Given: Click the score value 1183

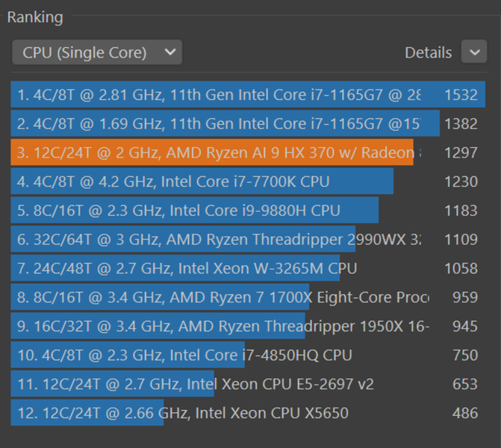Looking at the screenshot, I should pyautogui.click(x=461, y=211).
